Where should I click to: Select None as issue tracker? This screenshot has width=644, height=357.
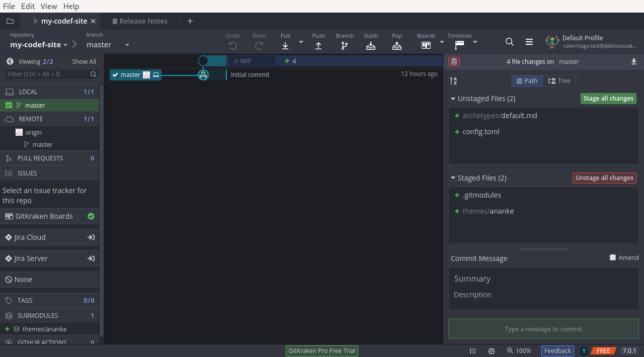49,280
